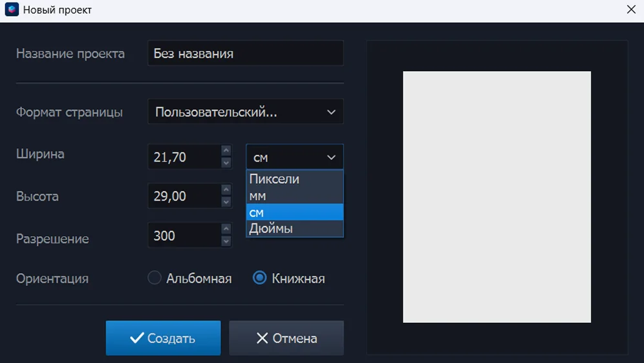Click the white page preview thumbnail
The height and width of the screenshot is (363, 644).
(497, 197)
